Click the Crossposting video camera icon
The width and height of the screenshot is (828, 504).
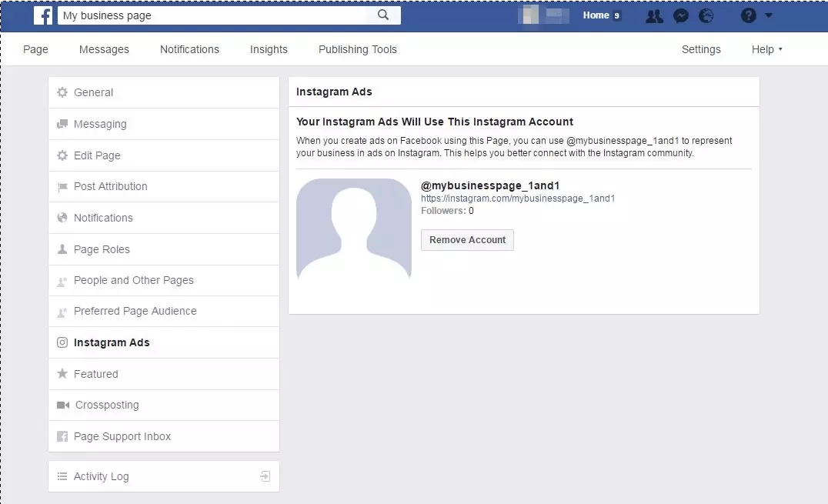[x=63, y=405]
